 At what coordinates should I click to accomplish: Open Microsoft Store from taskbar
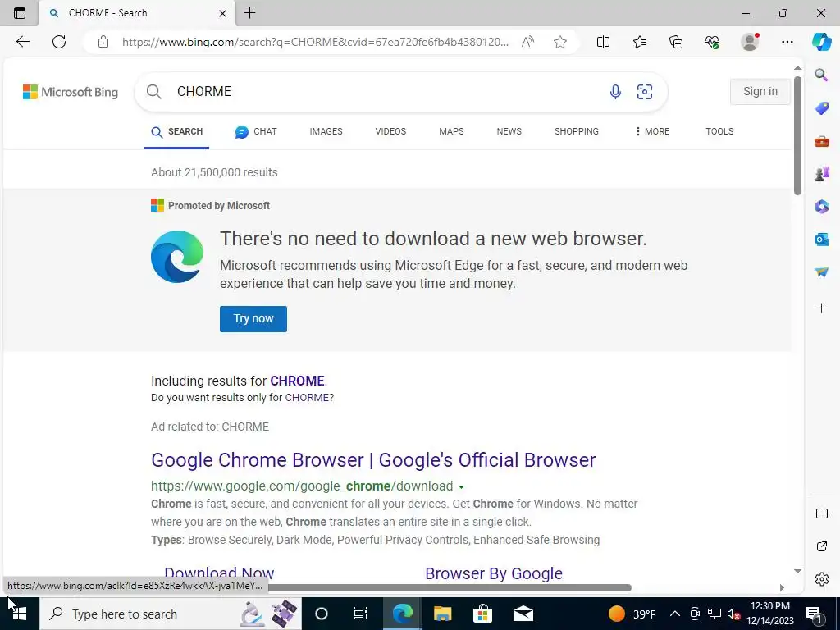(x=482, y=614)
